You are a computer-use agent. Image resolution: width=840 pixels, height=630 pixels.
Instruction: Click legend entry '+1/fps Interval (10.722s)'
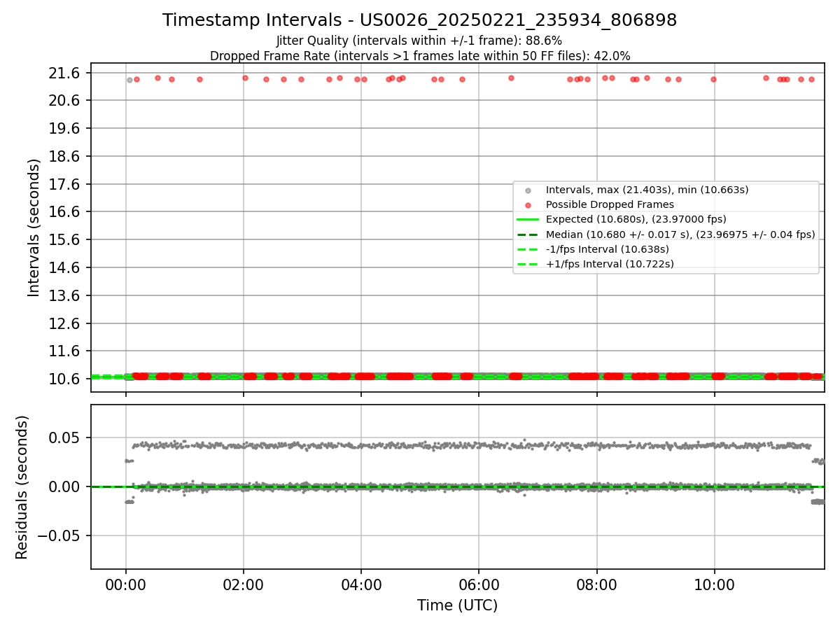tap(609, 264)
